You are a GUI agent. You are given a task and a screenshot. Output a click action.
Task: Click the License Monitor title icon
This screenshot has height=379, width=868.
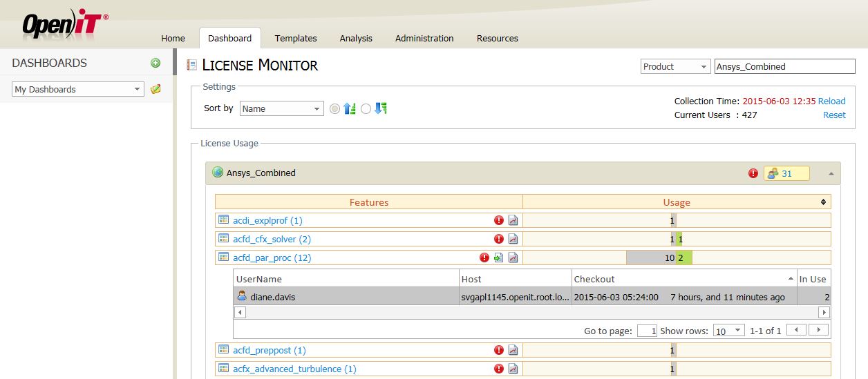point(192,66)
